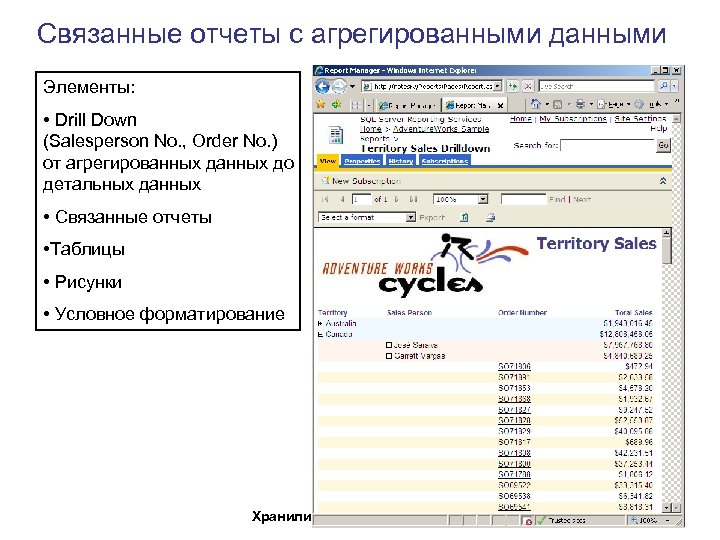Click the browser Forward arrow
The height and width of the screenshot is (540, 720).
click(x=339, y=86)
